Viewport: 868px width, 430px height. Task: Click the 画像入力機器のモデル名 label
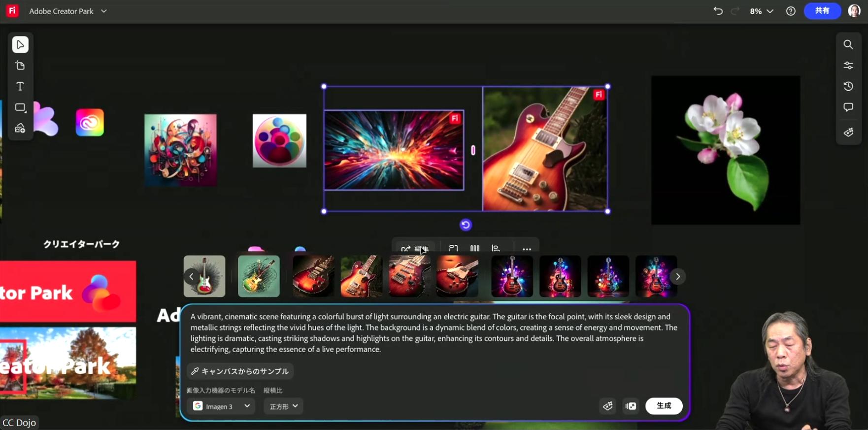point(221,391)
